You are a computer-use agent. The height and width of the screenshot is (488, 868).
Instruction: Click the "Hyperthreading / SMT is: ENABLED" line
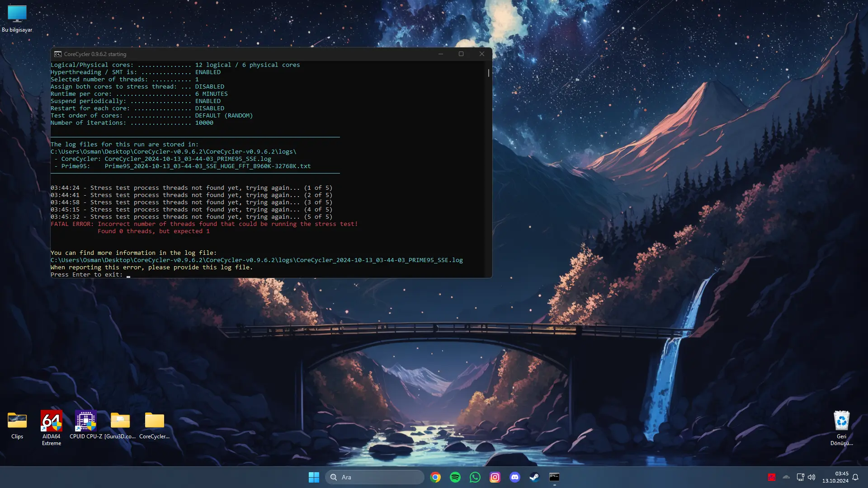pos(136,72)
